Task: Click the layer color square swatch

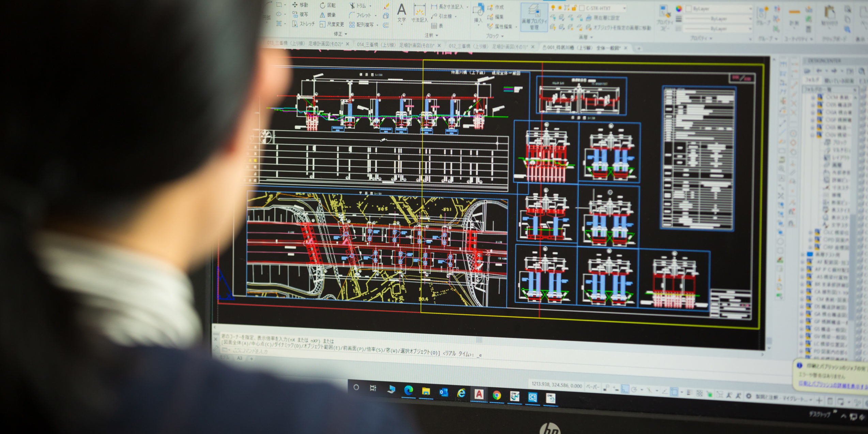Action: pos(582,8)
